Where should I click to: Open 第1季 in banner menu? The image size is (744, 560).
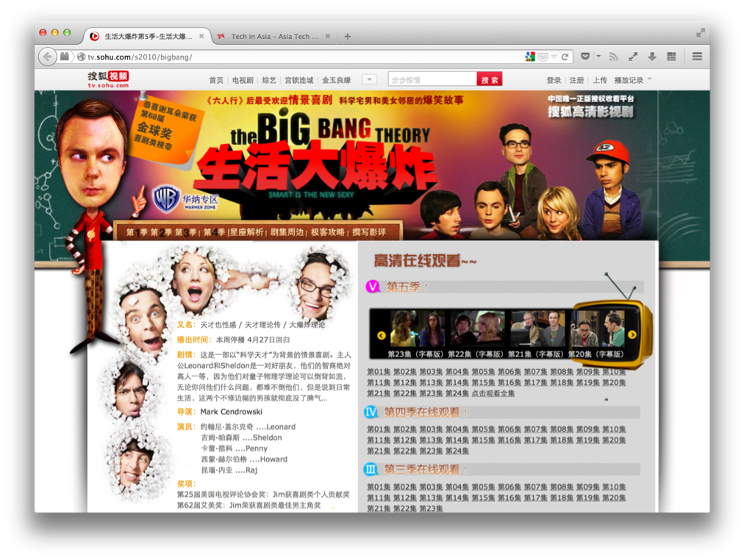[x=137, y=232]
